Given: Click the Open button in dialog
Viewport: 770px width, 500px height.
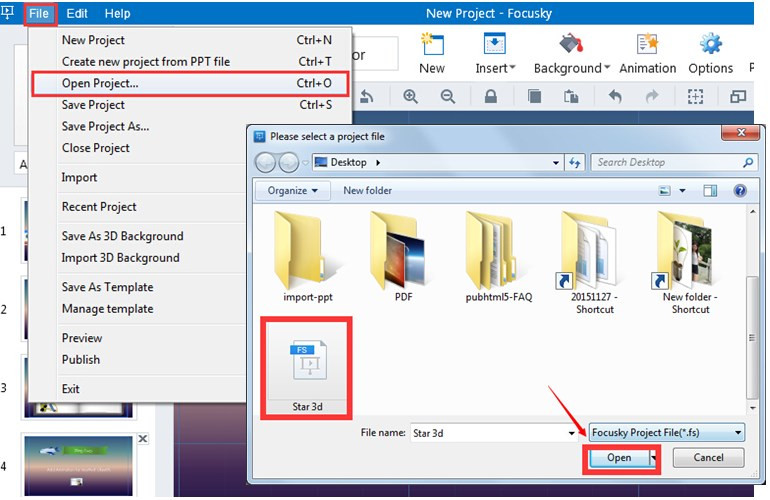Looking at the screenshot, I should pos(619,458).
